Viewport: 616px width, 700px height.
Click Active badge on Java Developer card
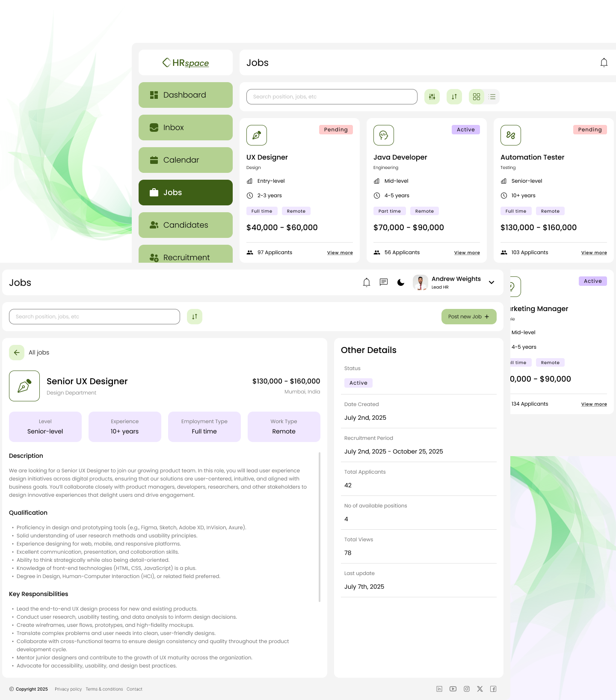tap(466, 130)
